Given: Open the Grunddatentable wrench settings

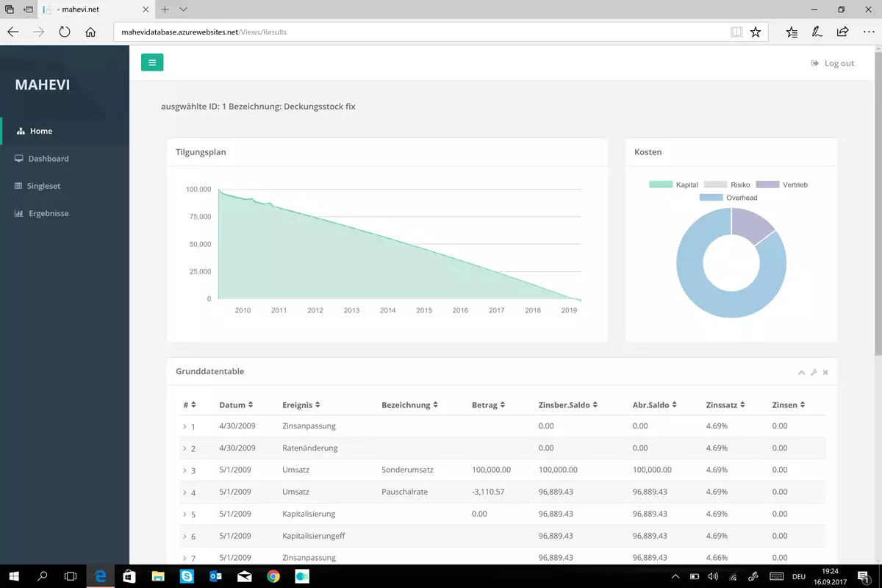Looking at the screenshot, I should [x=814, y=373].
